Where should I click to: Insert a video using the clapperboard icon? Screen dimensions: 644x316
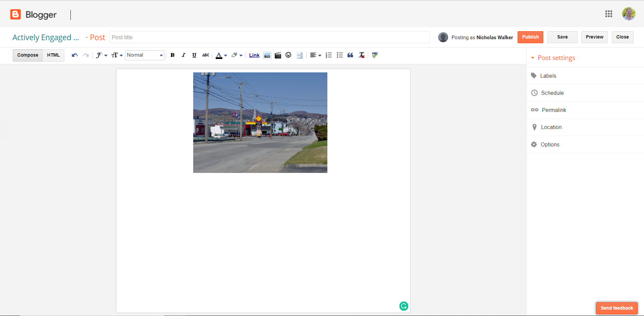[278, 55]
